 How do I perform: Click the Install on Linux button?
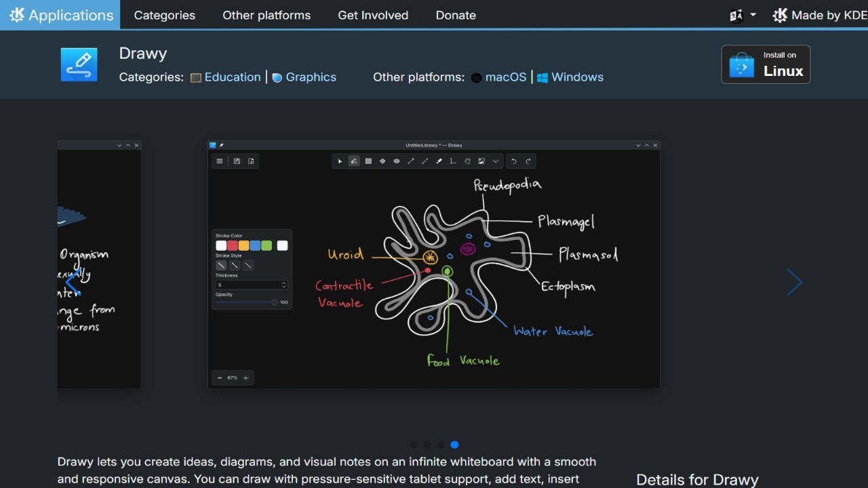click(x=766, y=64)
